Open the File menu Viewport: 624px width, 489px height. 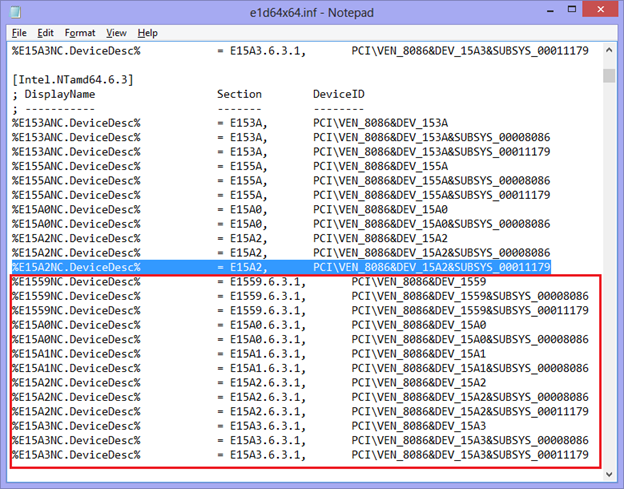click(x=19, y=33)
